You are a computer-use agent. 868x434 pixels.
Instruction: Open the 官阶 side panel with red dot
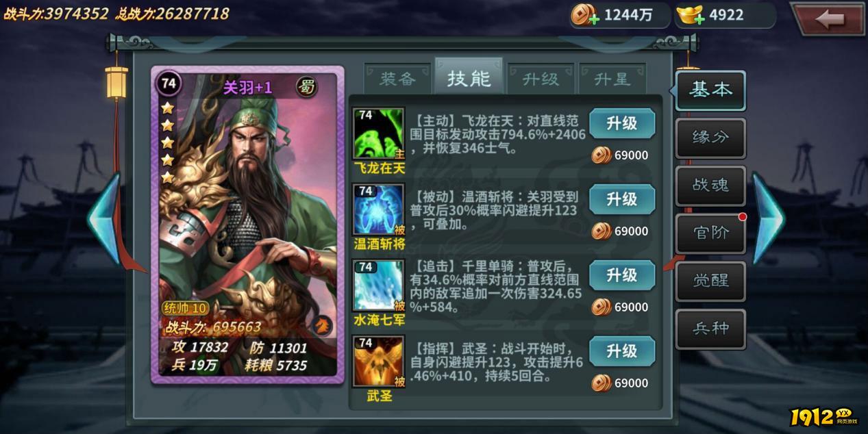tap(710, 233)
